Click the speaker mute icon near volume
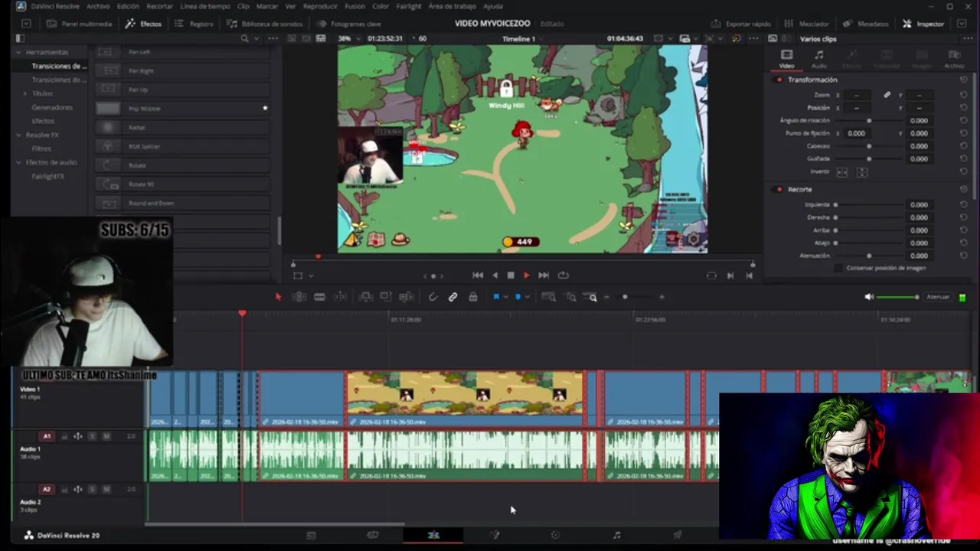The image size is (980, 551). 869,297
